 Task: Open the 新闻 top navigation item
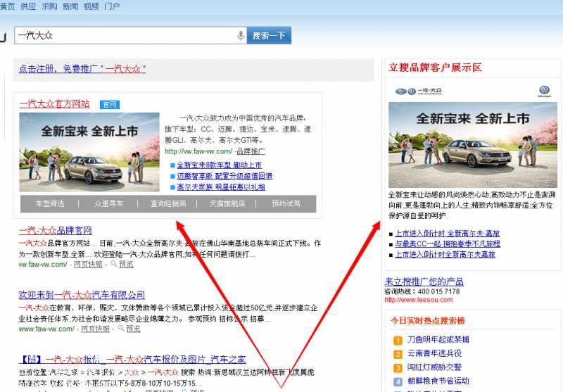tap(70, 6)
